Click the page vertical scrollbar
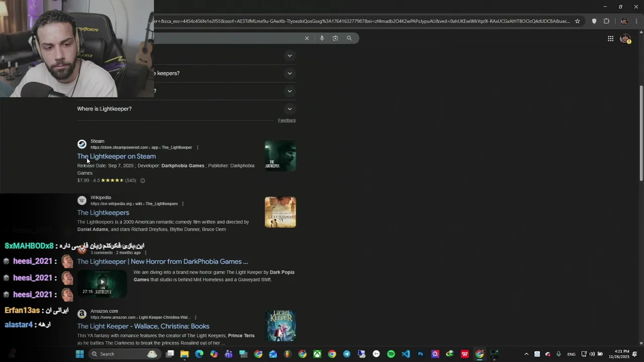Screen dimensions: 644x362 click(x=641, y=133)
